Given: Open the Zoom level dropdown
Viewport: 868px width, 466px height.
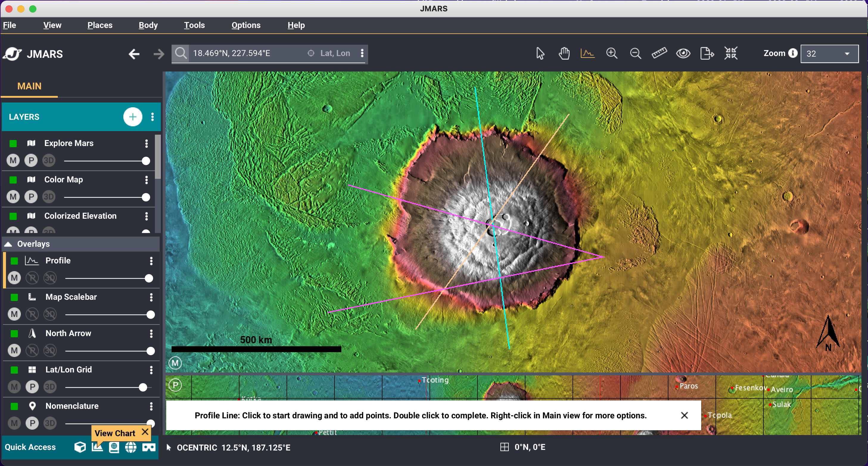Looking at the screenshot, I should point(829,54).
